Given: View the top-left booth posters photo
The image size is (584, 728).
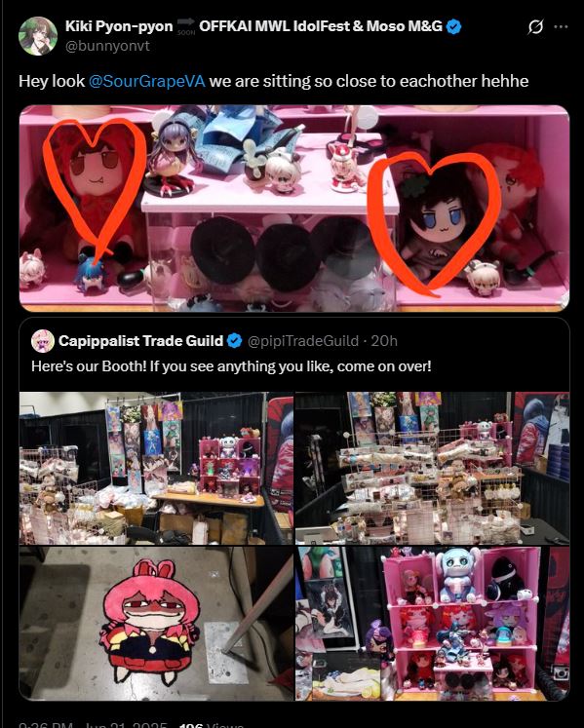Looking at the screenshot, I should 156,468.
